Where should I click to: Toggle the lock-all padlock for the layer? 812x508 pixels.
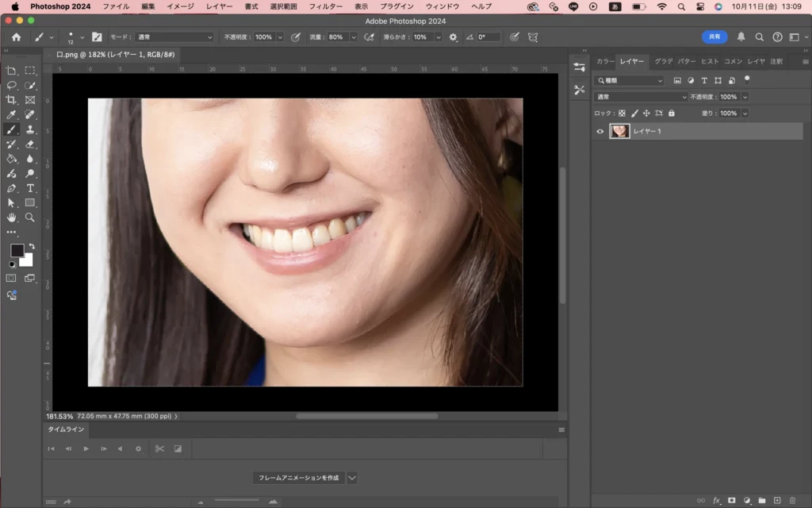(671, 114)
